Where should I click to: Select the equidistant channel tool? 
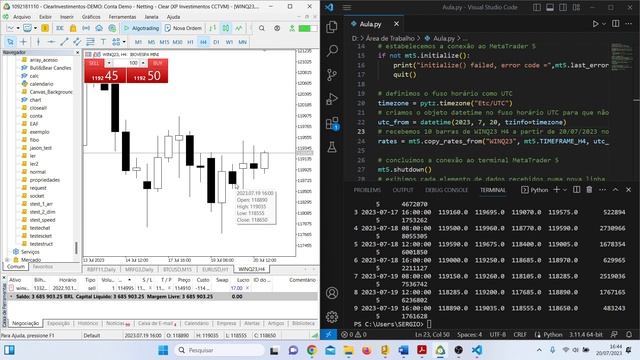tap(77, 42)
